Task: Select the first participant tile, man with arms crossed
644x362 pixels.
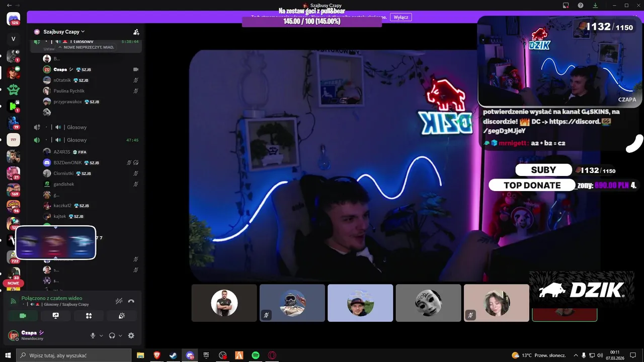Action: (224, 303)
